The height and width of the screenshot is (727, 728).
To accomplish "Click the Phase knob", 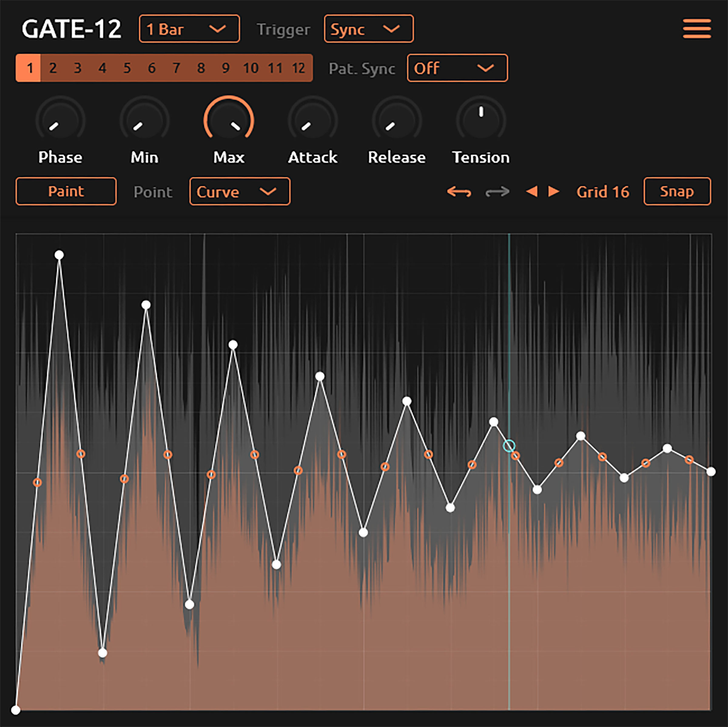I will click(x=60, y=120).
